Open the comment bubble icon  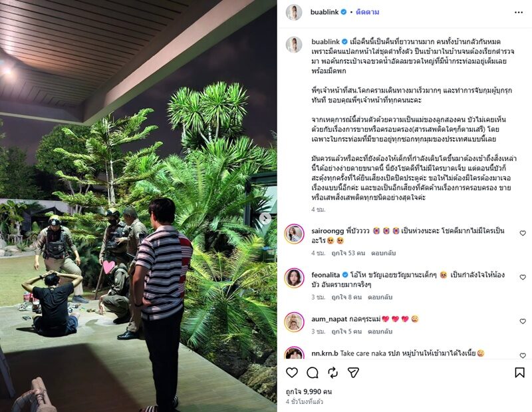coord(312,373)
